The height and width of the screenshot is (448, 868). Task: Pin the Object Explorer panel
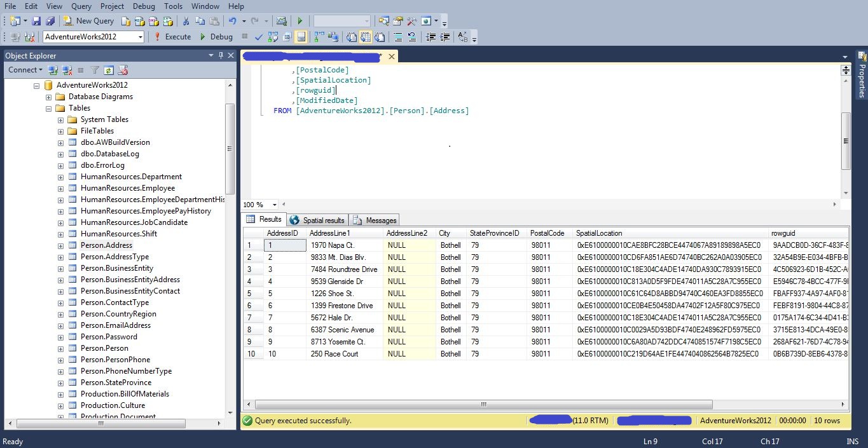click(x=221, y=56)
